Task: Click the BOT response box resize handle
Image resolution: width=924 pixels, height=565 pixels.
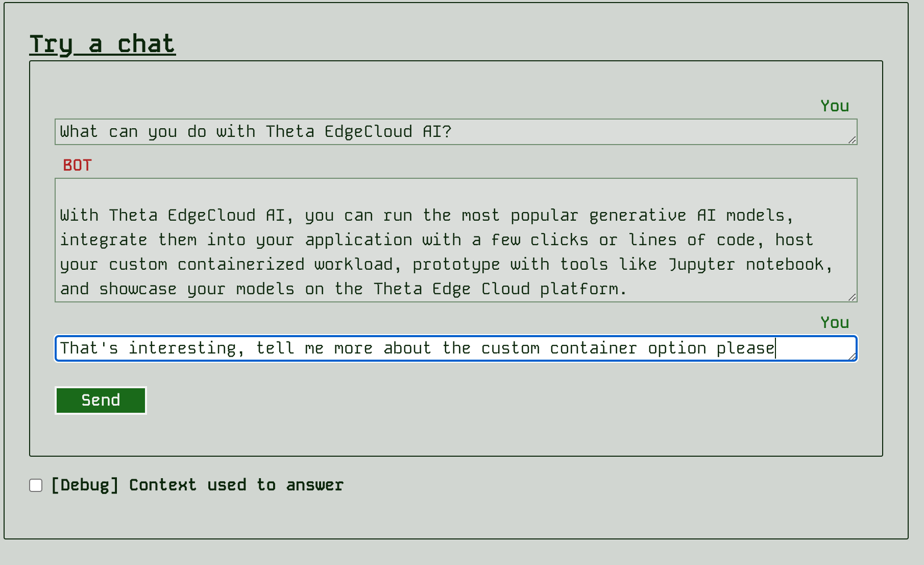Action: click(x=852, y=297)
